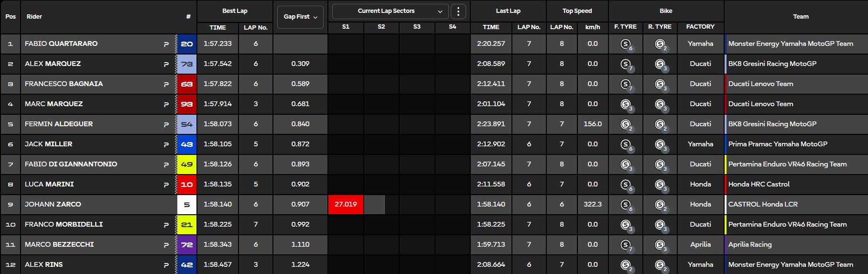
Task: Click Fabio Quartararo's front tyre icon
Action: [x=625, y=44]
